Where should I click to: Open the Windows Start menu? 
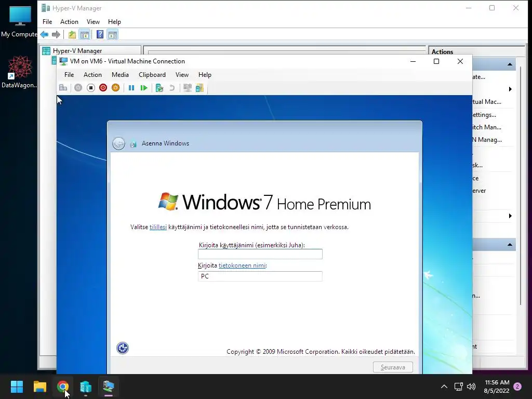[17, 387]
